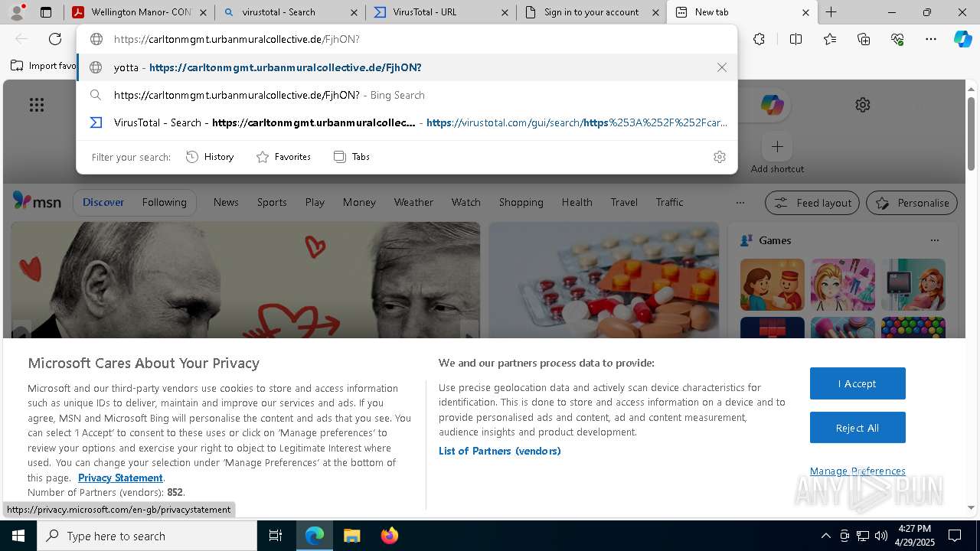Viewport: 980px width, 551px height.
Task: Open the Feed layout options
Action: (813, 203)
